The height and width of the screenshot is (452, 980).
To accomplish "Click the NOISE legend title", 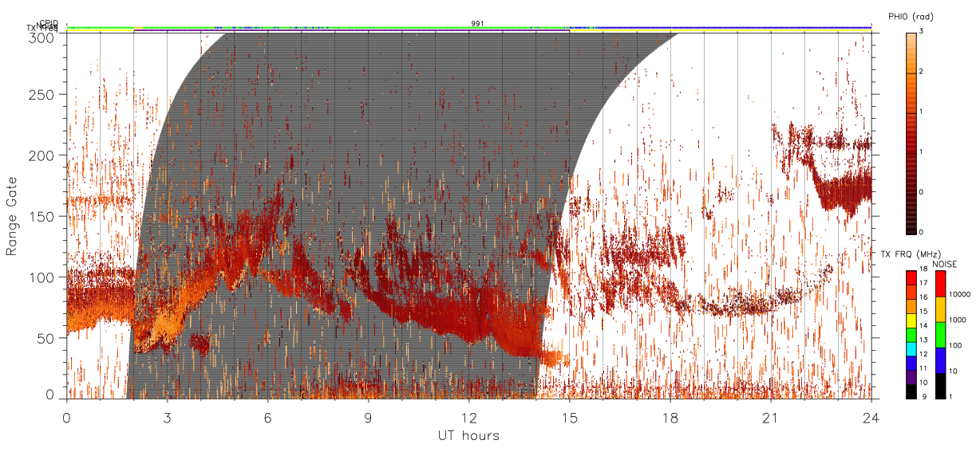I will [945, 264].
